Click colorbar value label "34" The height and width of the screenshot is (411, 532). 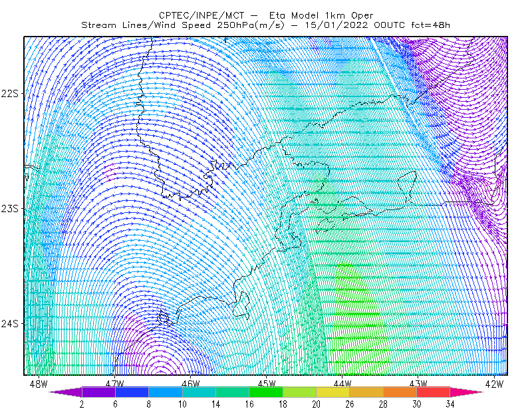click(x=450, y=404)
